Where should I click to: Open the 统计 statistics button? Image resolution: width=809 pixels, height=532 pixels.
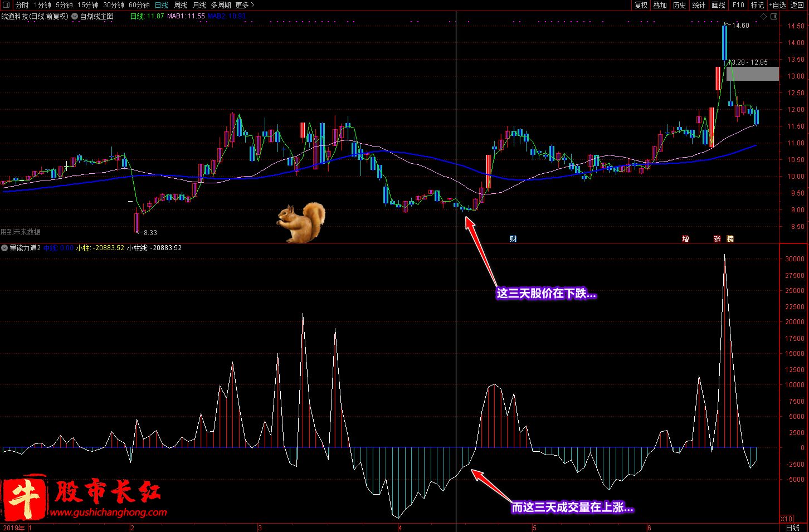coord(699,5)
